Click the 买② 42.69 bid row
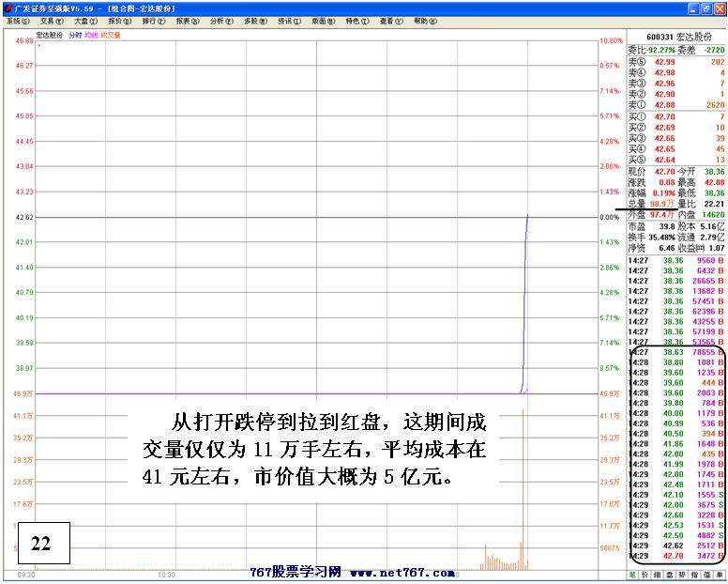728x584 pixels. [x=676, y=128]
